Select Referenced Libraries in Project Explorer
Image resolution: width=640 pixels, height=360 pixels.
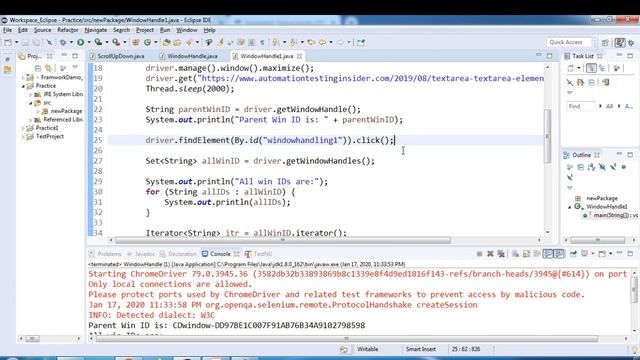58,120
